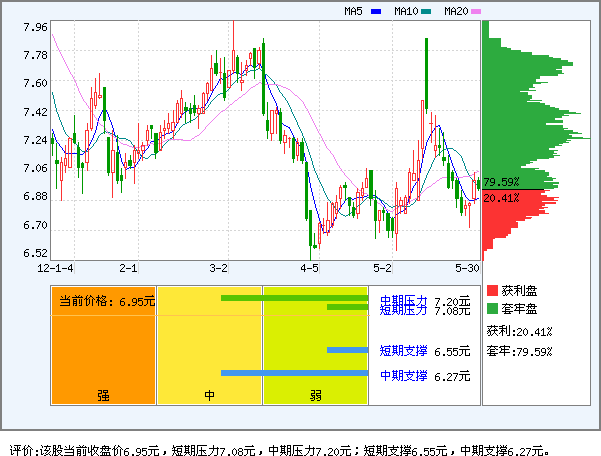This screenshot has width=601, height=456.
Task: Click the 5-30 date on x-axis
Action: [x=467, y=269]
